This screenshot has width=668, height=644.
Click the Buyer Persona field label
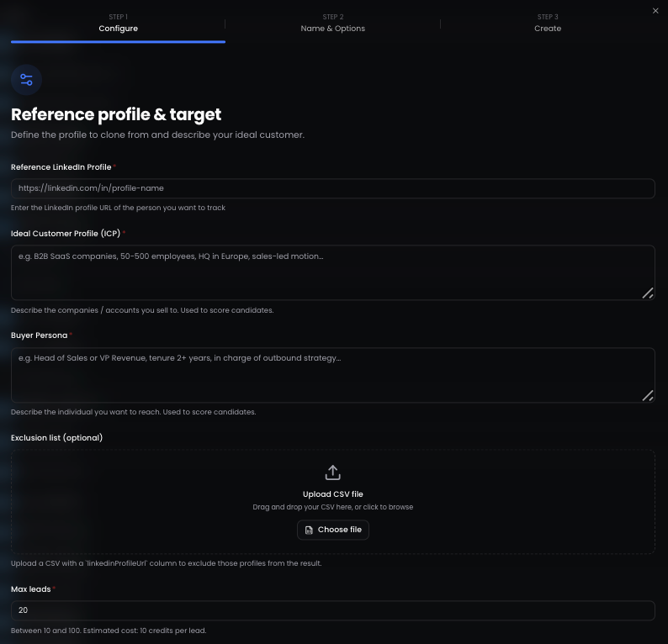point(40,335)
